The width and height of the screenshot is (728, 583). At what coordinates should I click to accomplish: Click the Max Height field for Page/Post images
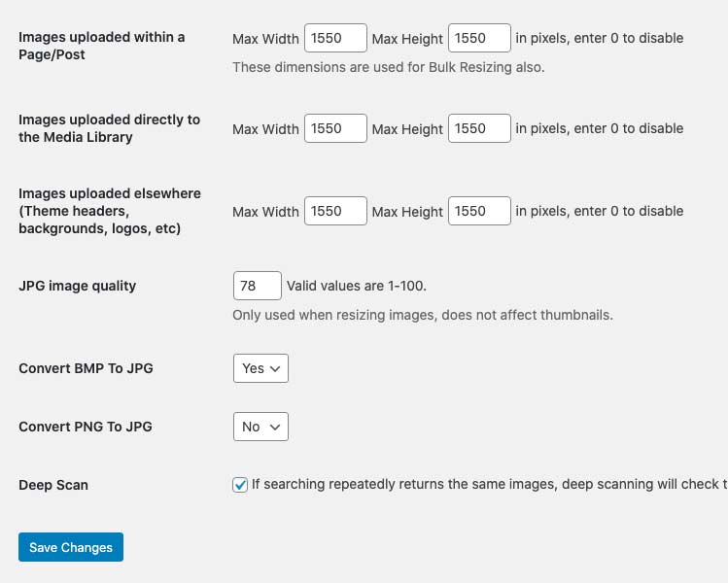coord(479,39)
